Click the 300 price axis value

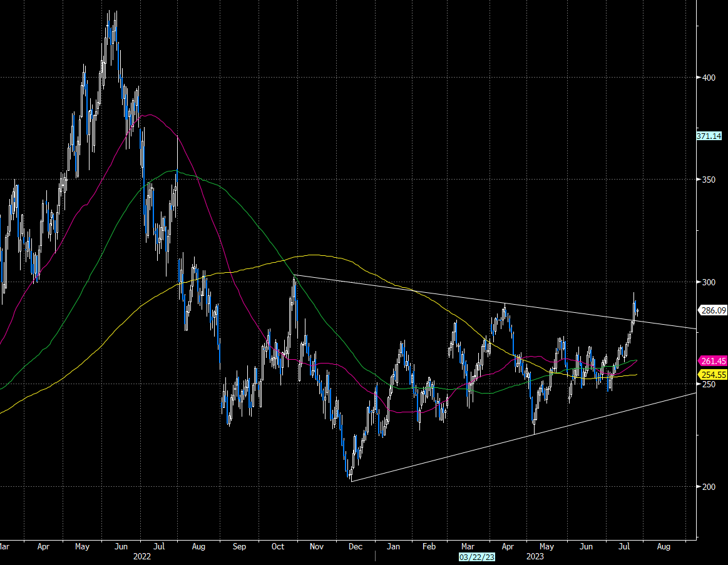(x=709, y=282)
